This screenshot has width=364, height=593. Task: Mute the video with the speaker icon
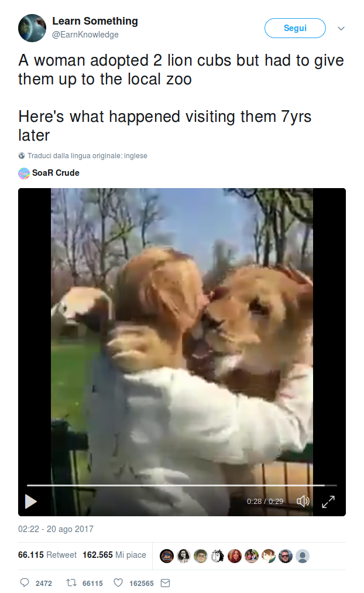[303, 502]
